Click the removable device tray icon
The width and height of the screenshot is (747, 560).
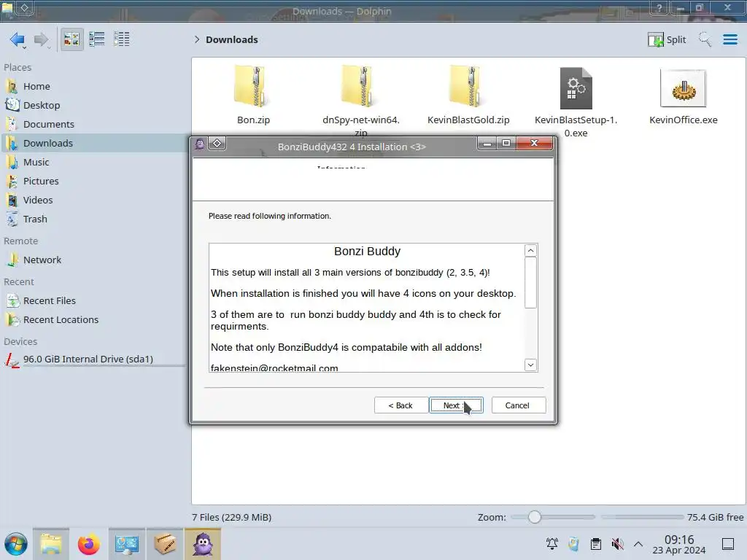[x=573, y=544]
